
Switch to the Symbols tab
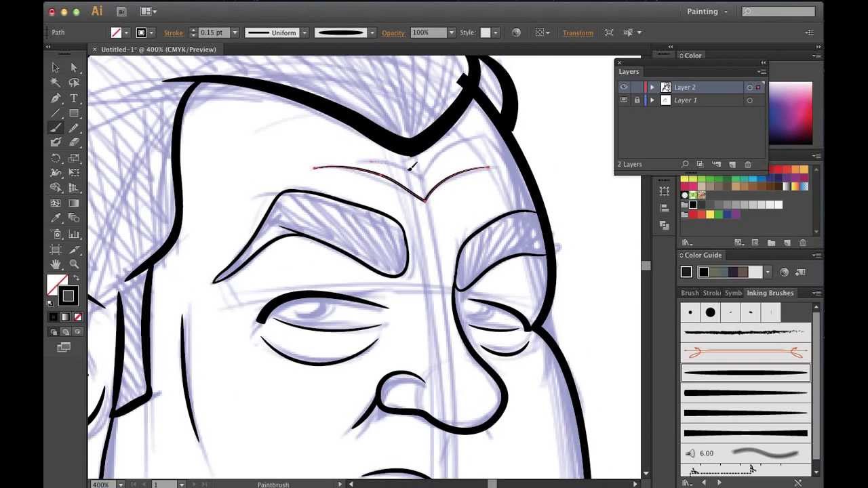(733, 293)
